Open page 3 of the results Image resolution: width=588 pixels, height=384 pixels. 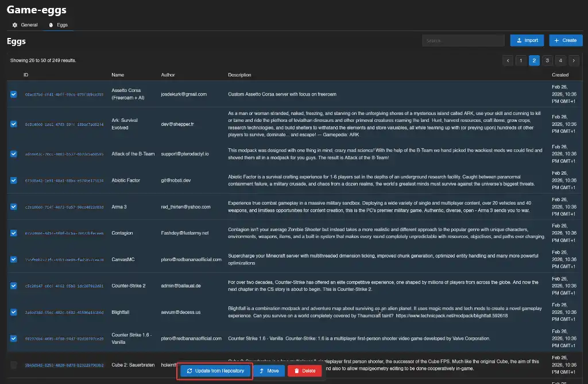[x=547, y=60]
